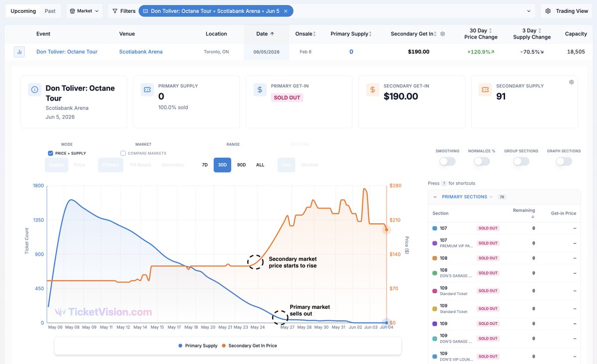Click the Trading View gear icon
597x364 pixels.
click(x=548, y=11)
